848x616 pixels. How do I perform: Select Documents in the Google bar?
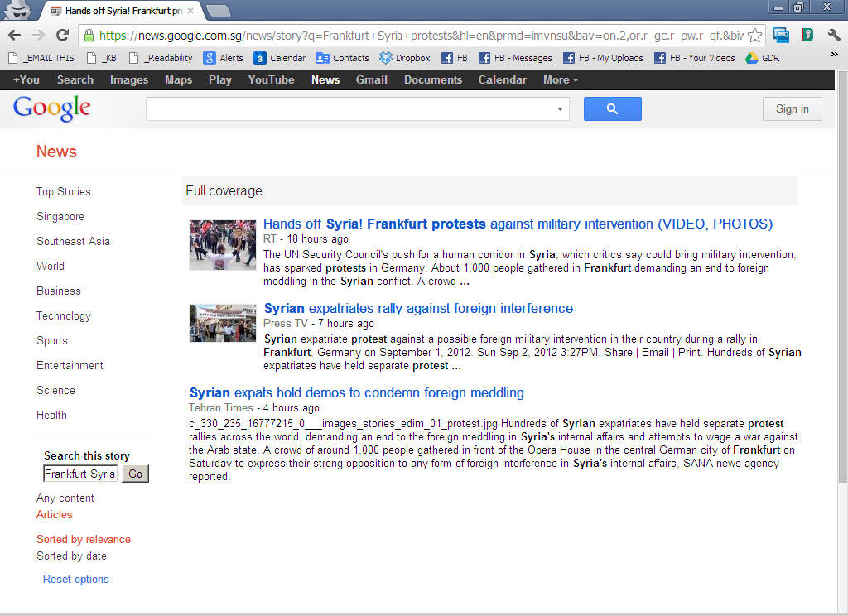pyautogui.click(x=433, y=80)
